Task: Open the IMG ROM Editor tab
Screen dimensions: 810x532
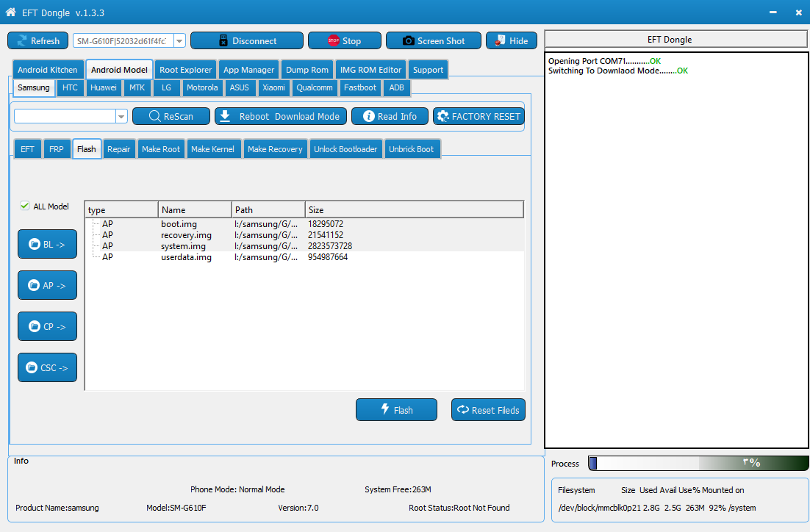Action: click(370, 70)
